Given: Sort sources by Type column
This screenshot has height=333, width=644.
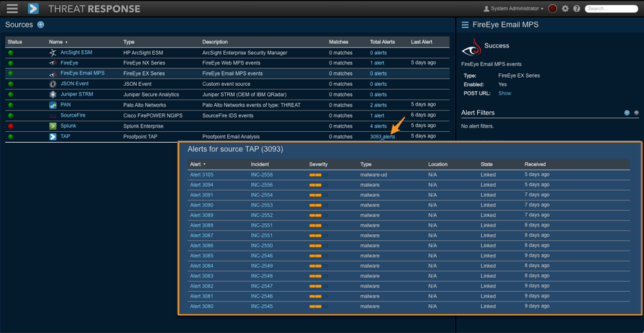Looking at the screenshot, I should (128, 42).
